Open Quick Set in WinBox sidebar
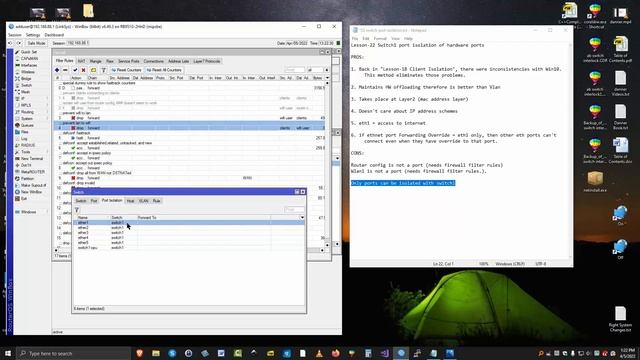 (28, 52)
